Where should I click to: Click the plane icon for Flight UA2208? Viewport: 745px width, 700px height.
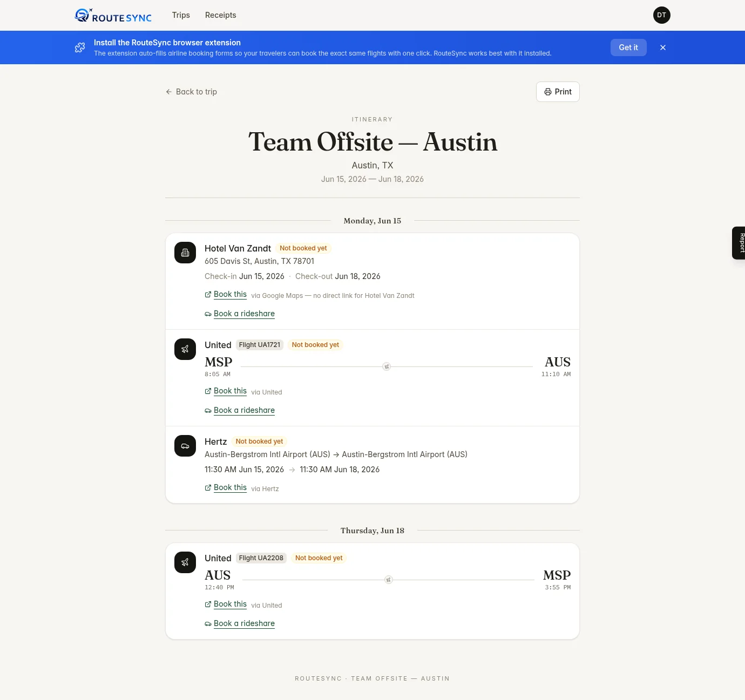click(185, 562)
